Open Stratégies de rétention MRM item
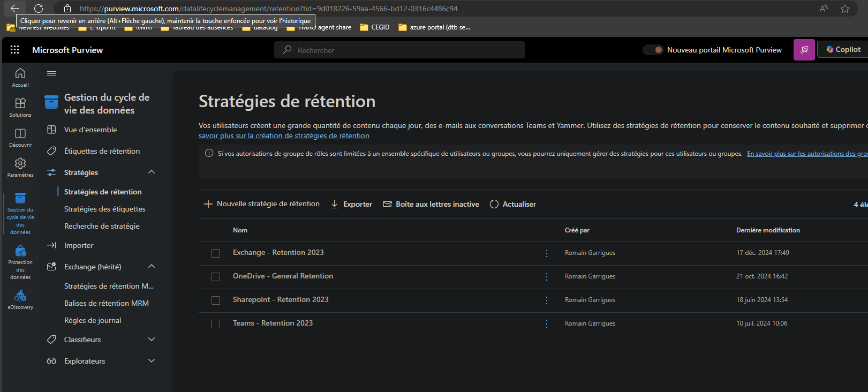868x392 pixels. (x=109, y=286)
